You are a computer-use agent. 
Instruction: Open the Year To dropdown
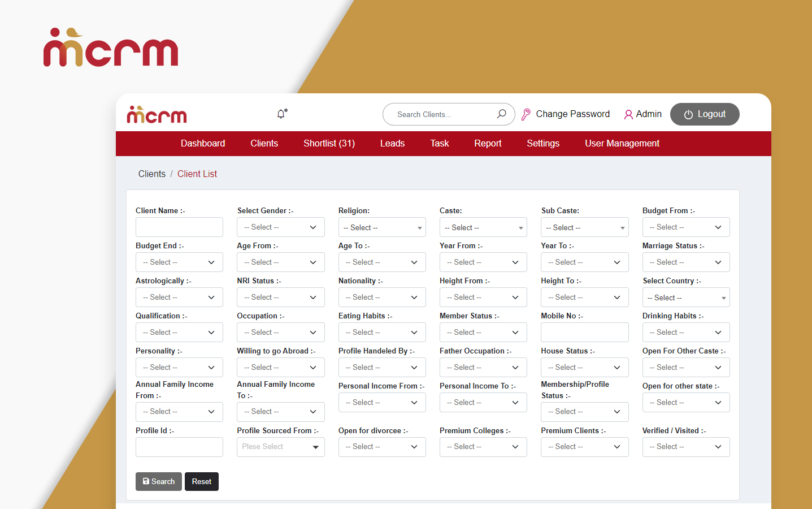(x=584, y=262)
